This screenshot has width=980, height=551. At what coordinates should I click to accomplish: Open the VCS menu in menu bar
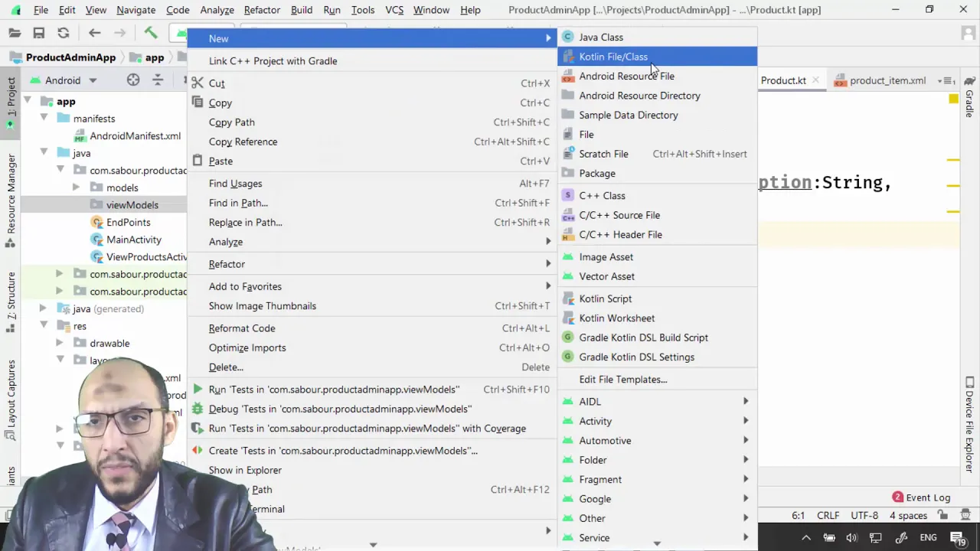[394, 10]
